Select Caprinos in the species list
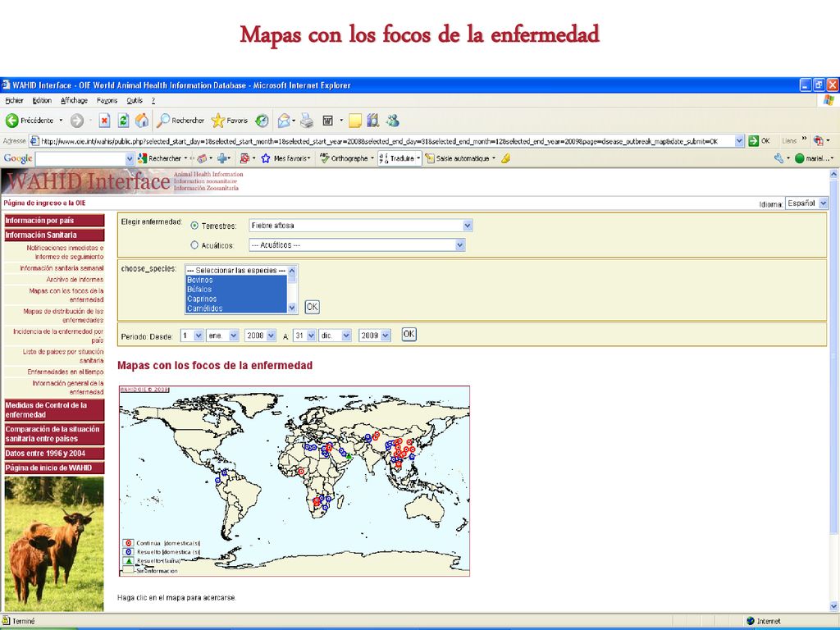 pyautogui.click(x=236, y=299)
